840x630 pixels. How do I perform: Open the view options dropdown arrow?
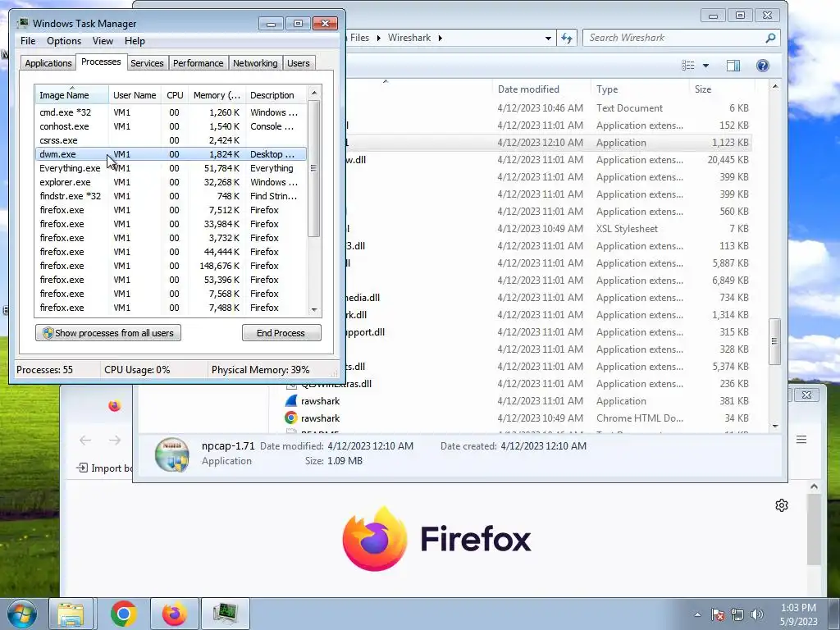(x=705, y=66)
